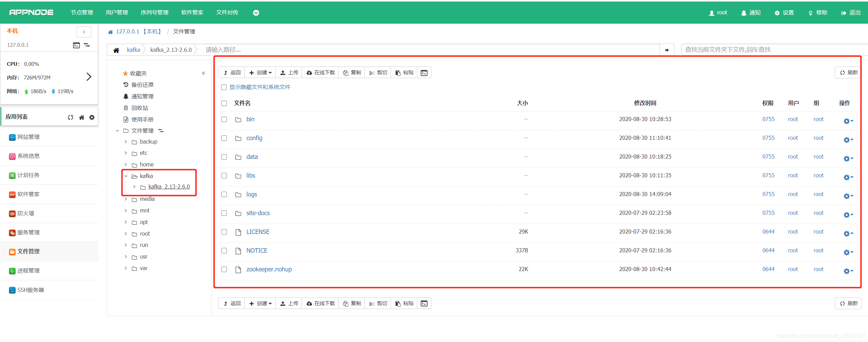Check the NOTICE file checkbox
This screenshot has width=868, height=342.
(224, 251)
